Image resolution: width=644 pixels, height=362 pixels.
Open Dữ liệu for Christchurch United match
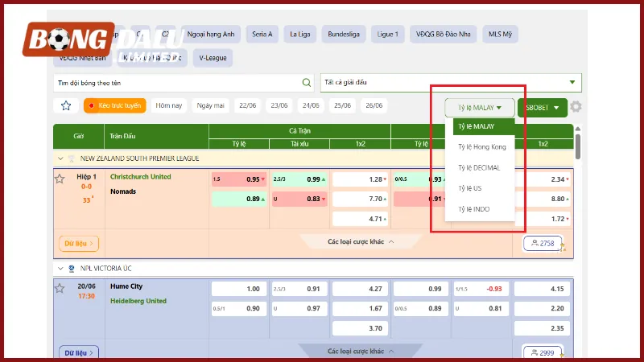click(79, 244)
